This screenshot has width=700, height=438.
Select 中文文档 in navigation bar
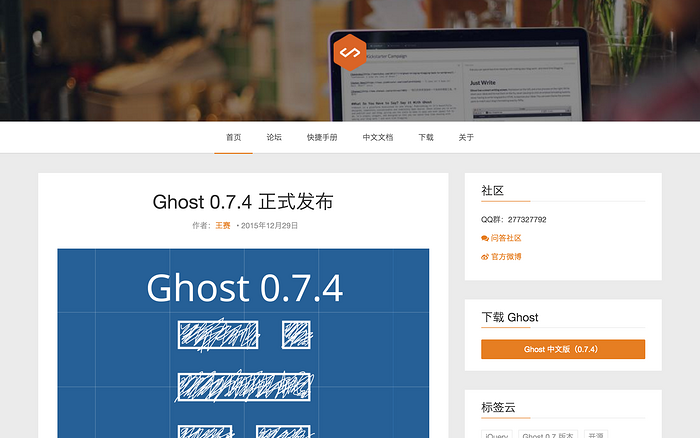click(378, 138)
